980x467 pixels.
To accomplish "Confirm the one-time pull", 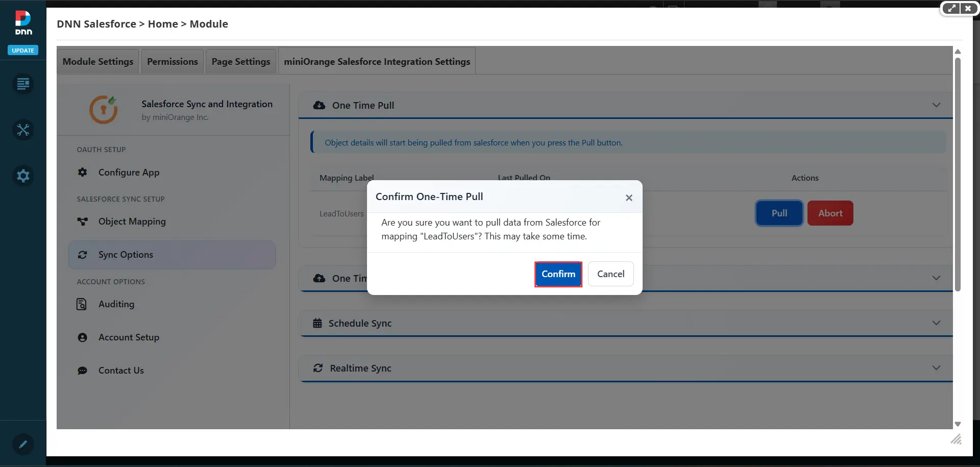I will 558,274.
